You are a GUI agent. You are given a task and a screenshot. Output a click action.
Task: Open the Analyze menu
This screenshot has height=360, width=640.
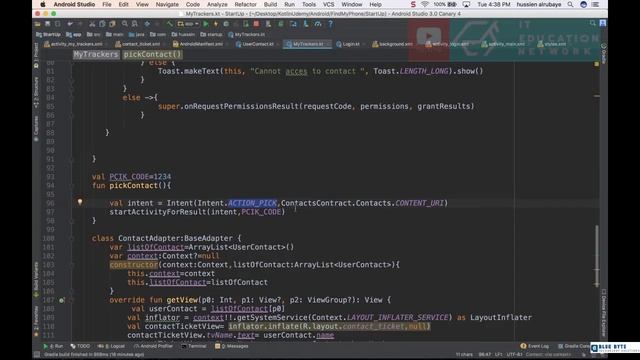click(217, 4)
